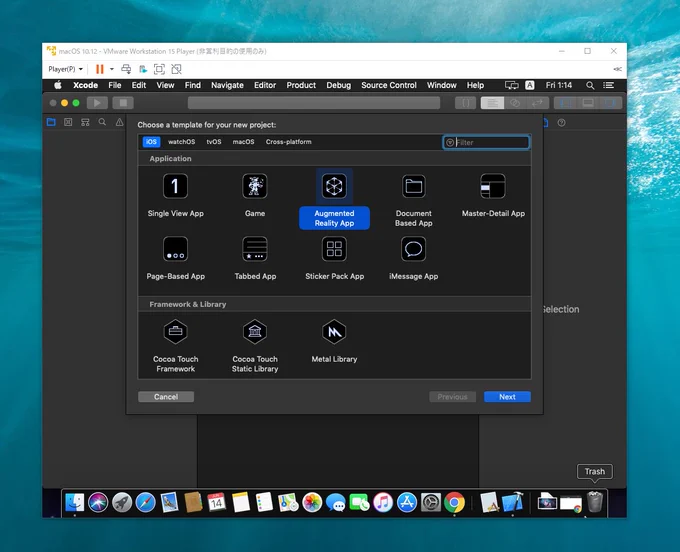Click the VMware Unity mode icon
The width and height of the screenshot is (680, 552).
point(176,69)
